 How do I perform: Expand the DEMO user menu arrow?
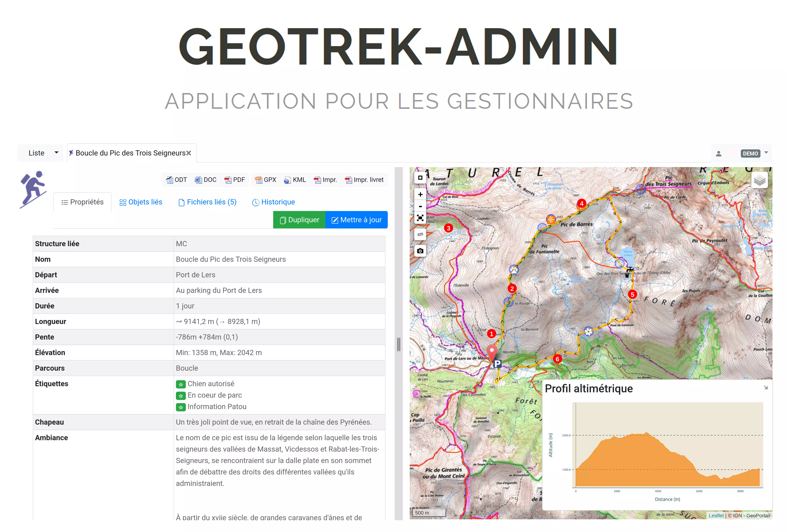(766, 153)
